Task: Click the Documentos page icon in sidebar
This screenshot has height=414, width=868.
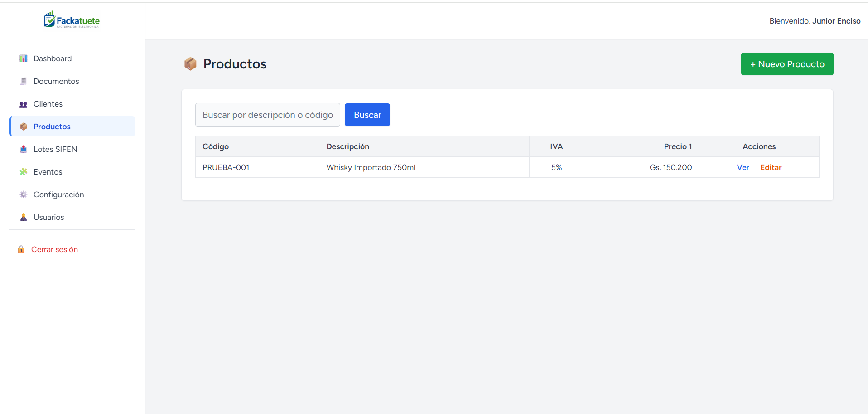Action: [x=24, y=81]
